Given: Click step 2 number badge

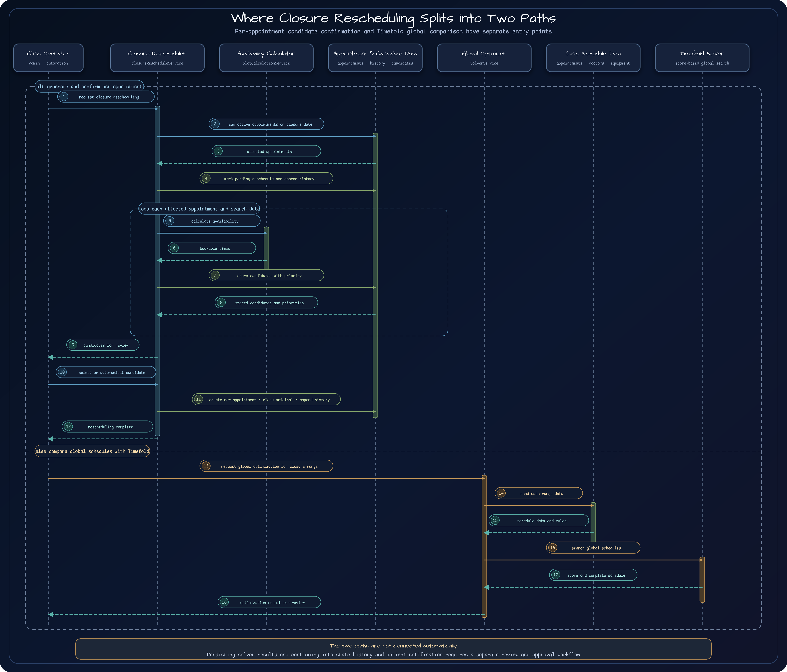Looking at the screenshot, I should click(215, 124).
